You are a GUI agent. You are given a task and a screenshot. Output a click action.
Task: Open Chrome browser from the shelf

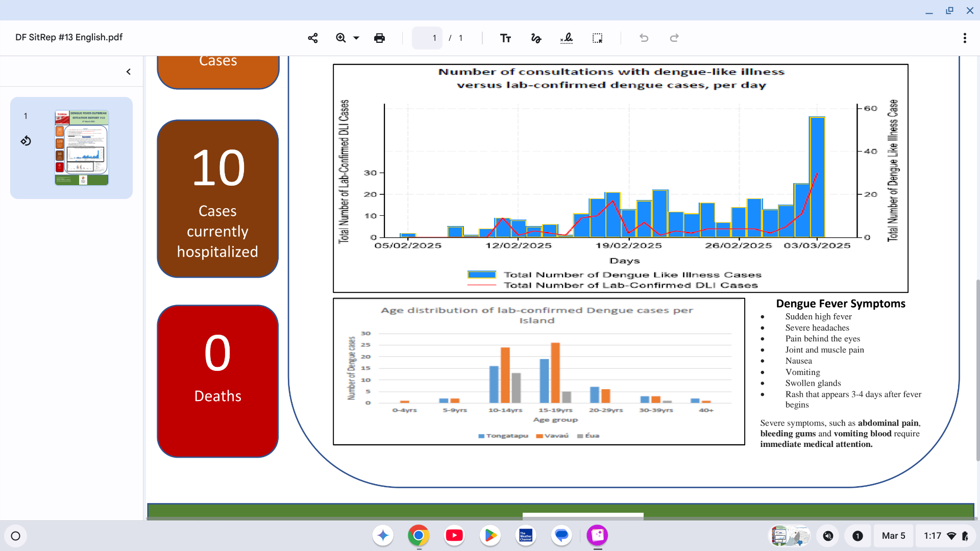(x=419, y=535)
